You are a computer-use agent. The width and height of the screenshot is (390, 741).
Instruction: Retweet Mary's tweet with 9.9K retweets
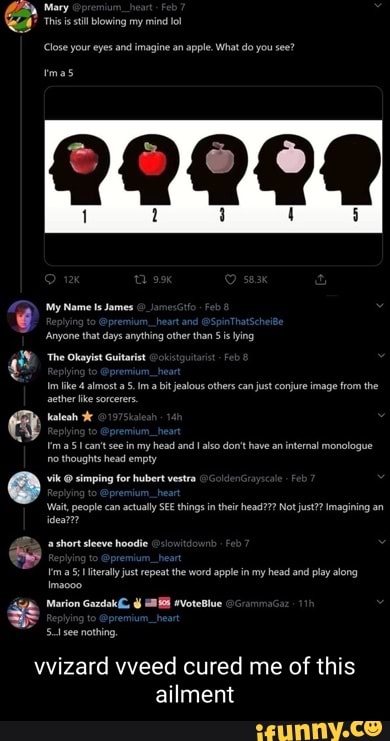click(141, 280)
